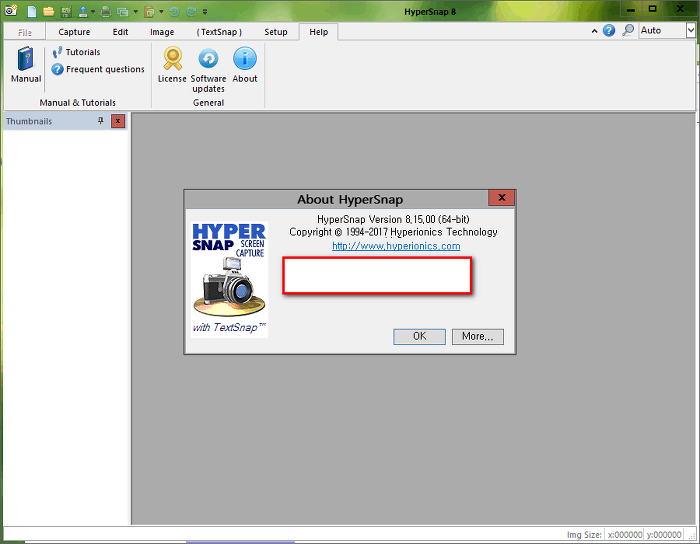Click the HyperSnap logo image in dialog

pos(229,279)
